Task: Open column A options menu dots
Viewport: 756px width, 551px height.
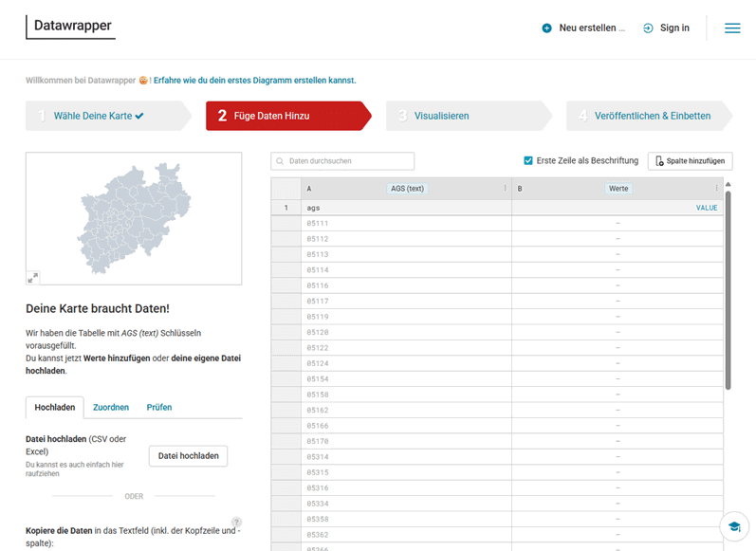Action: coord(506,188)
